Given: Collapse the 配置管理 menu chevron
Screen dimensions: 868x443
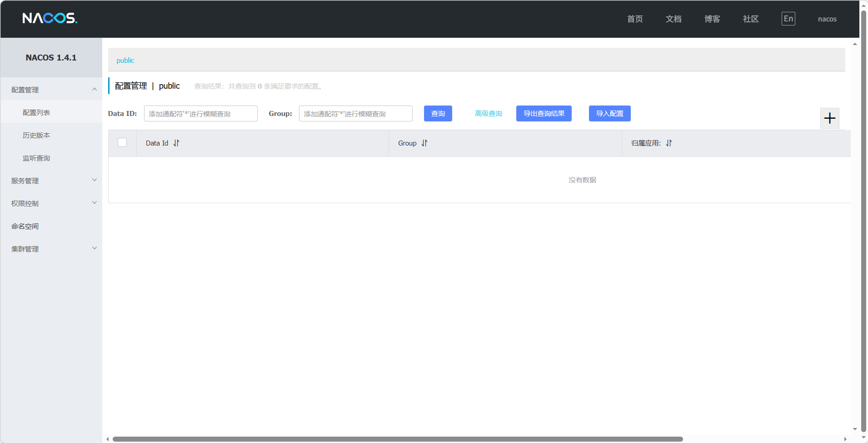Looking at the screenshot, I should 95,89.
